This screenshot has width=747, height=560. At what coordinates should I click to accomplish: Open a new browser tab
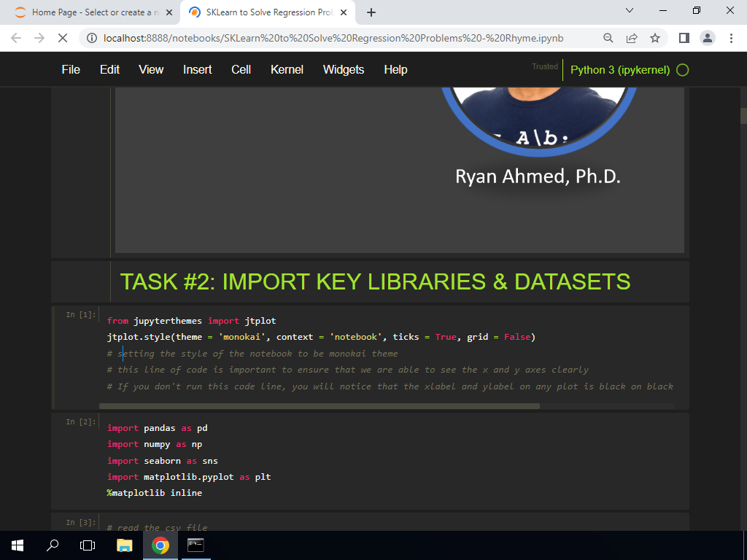(x=371, y=12)
